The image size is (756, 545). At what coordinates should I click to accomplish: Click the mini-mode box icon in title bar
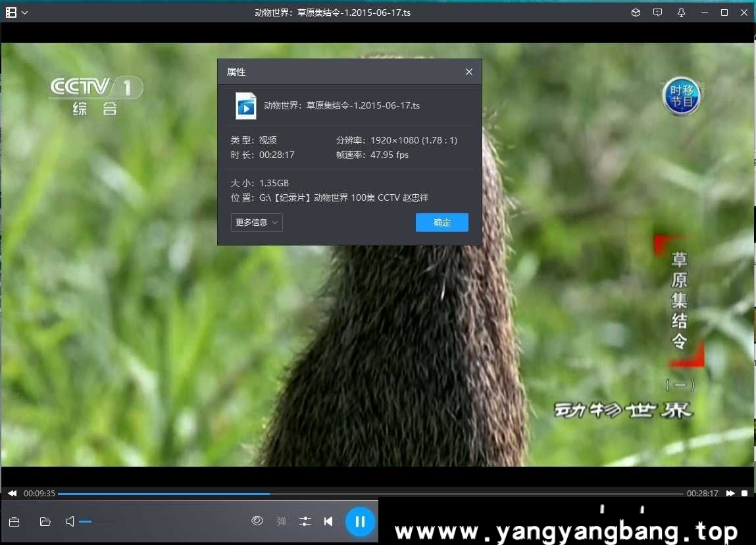635,12
